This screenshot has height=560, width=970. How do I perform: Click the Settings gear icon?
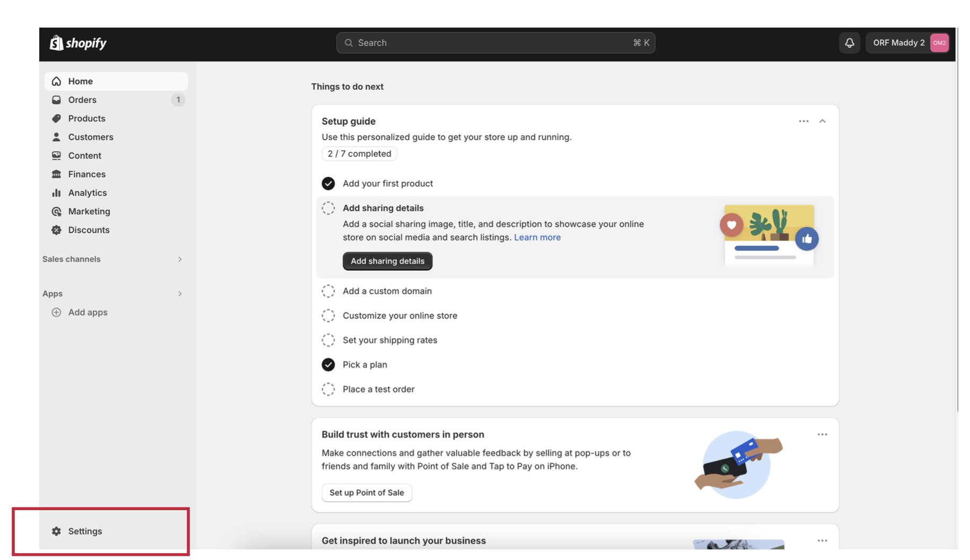[x=56, y=531]
